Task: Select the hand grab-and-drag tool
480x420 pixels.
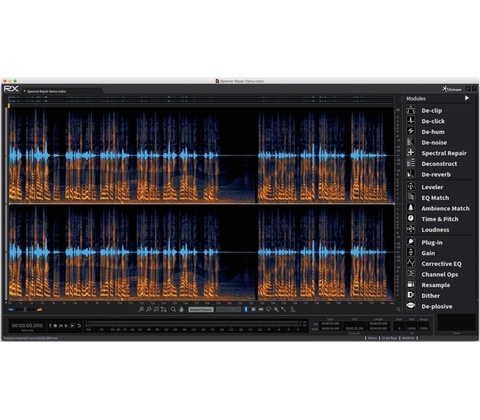Action: [x=181, y=309]
